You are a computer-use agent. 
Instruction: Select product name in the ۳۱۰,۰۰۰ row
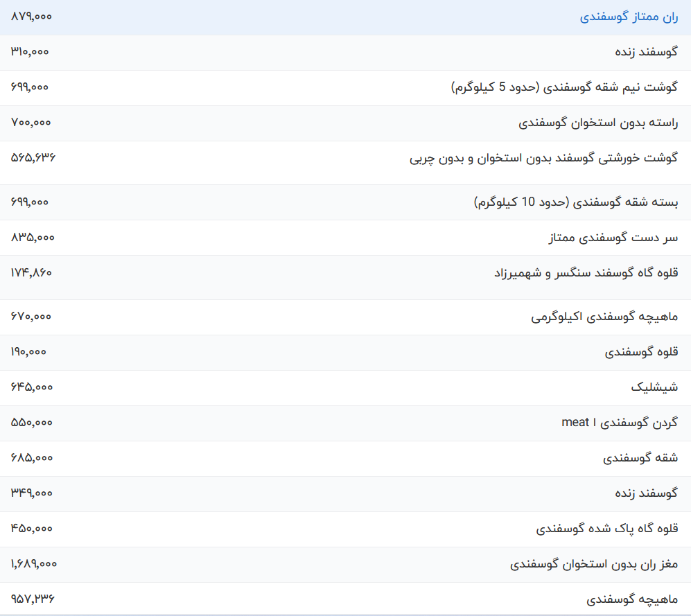point(646,52)
